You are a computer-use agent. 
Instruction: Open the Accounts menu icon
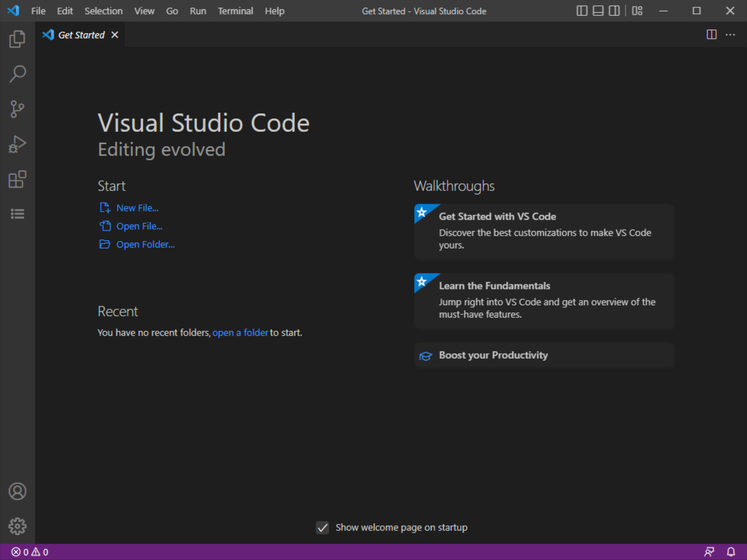pyautogui.click(x=17, y=492)
